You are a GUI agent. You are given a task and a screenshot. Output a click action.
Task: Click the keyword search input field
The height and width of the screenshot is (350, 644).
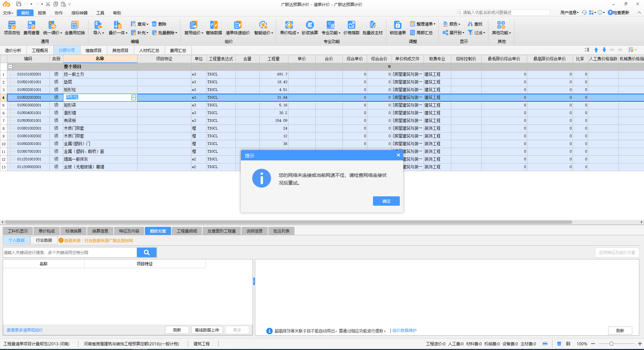(70, 252)
